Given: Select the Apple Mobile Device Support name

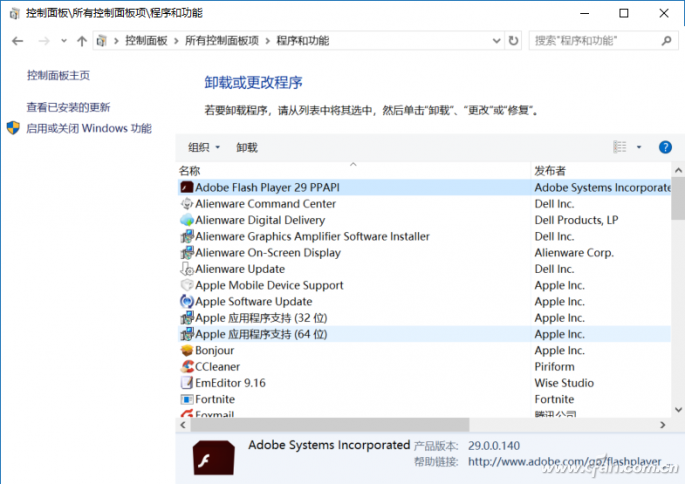Looking at the screenshot, I should (269, 285).
